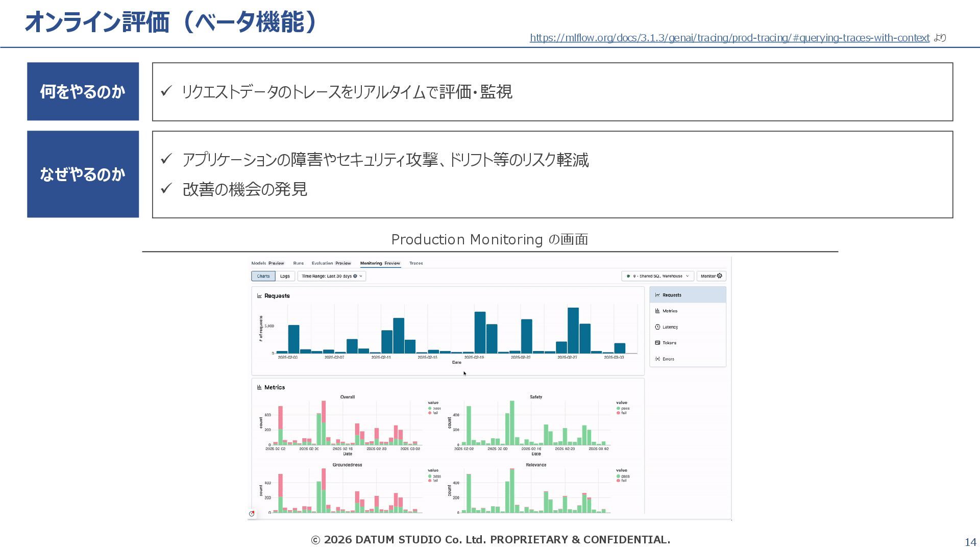980x551 pixels.
Task: Click the Errors bug icon
Action: pyautogui.click(x=657, y=359)
